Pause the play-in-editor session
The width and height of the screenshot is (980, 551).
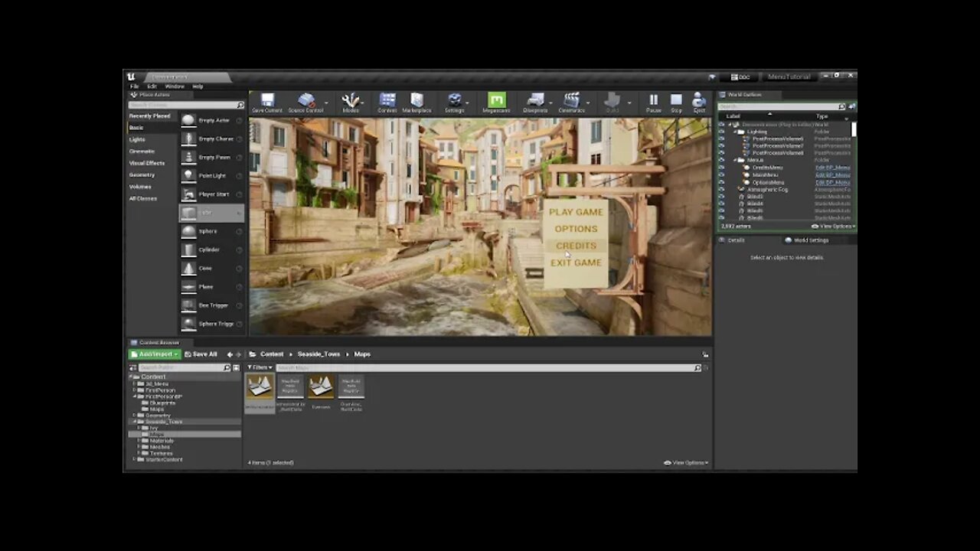tap(653, 103)
